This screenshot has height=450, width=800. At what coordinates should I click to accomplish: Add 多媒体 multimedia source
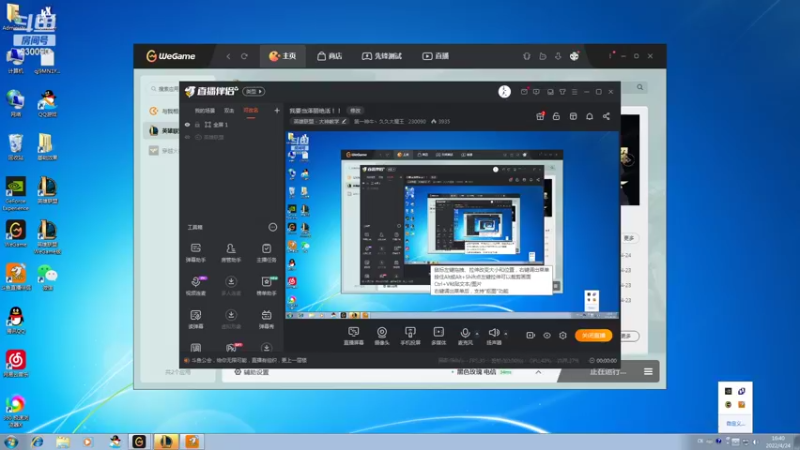[439, 336]
